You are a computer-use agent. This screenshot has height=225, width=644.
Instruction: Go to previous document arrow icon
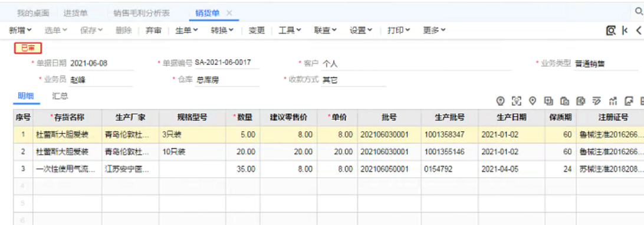coord(639,31)
